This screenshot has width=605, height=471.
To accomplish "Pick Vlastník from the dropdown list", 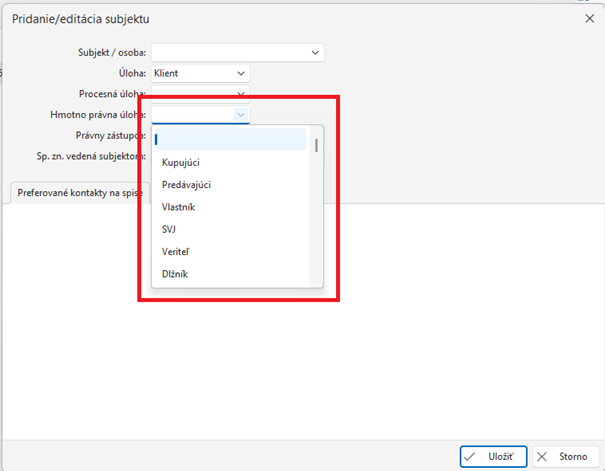I will coord(179,207).
